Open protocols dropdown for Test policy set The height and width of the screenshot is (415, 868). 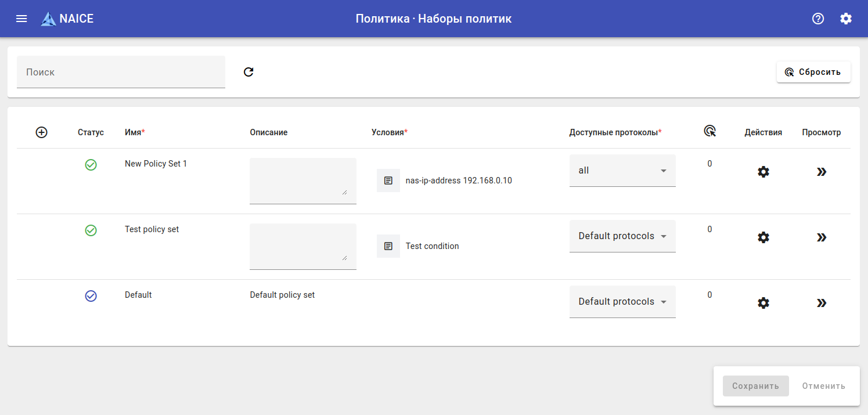[x=622, y=236]
